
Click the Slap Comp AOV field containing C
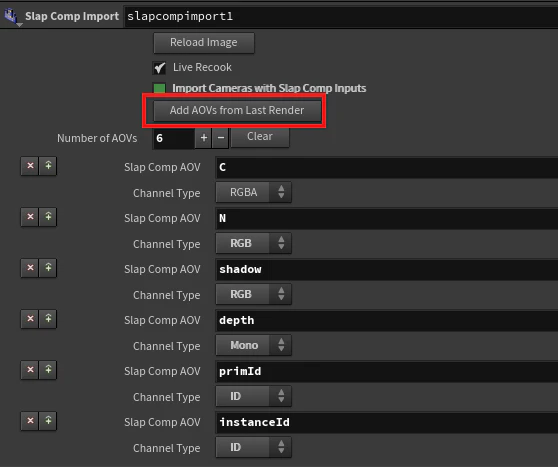pyautogui.click(x=387, y=167)
